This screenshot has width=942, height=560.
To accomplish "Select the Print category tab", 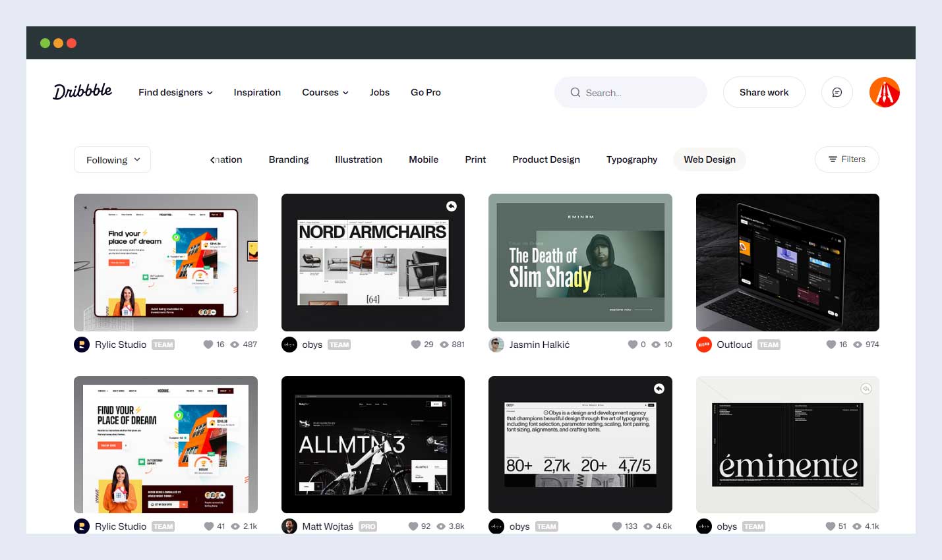I will (475, 159).
